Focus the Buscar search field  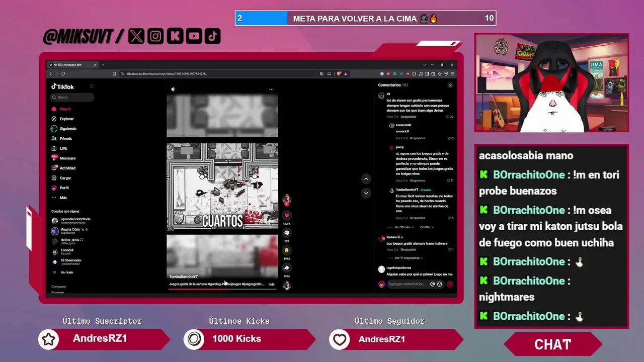click(72, 97)
